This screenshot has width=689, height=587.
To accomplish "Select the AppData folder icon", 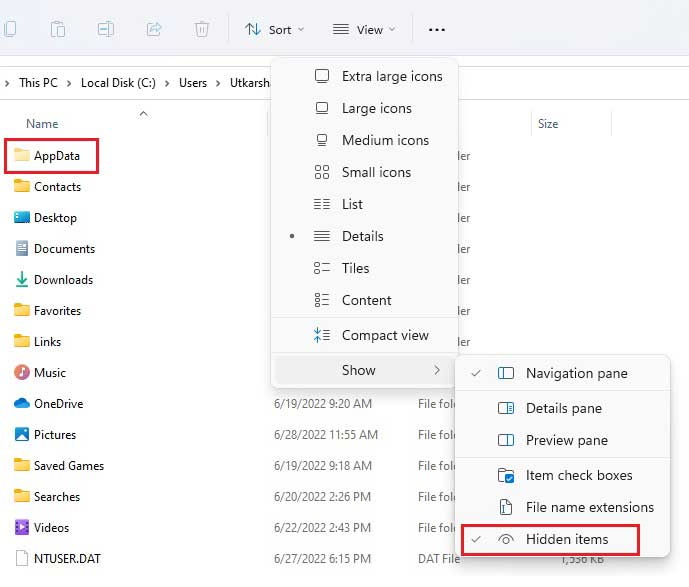I will (22, 155).
